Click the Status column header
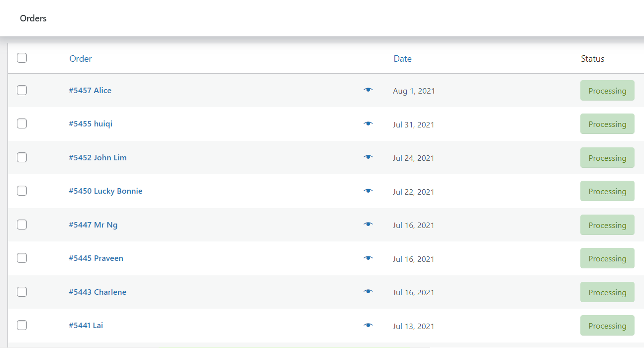Screen dimensions: 644x348 593,59
